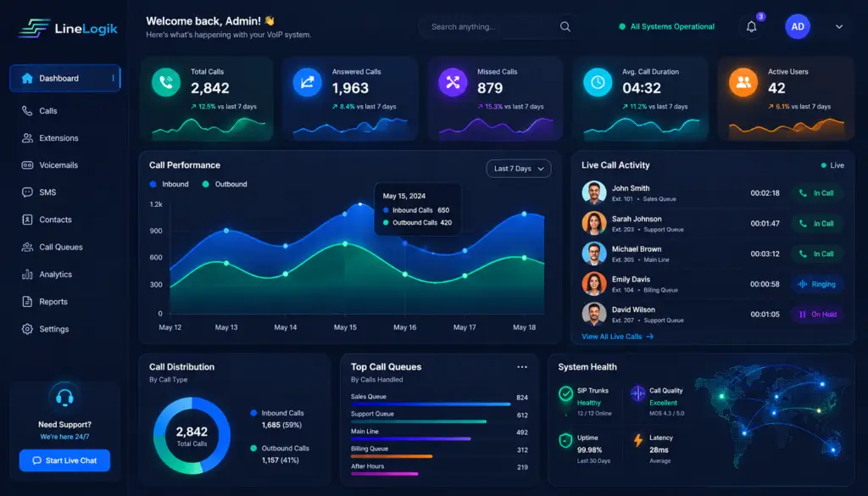
Task: Open the notification bell
Action: [751, 26]
